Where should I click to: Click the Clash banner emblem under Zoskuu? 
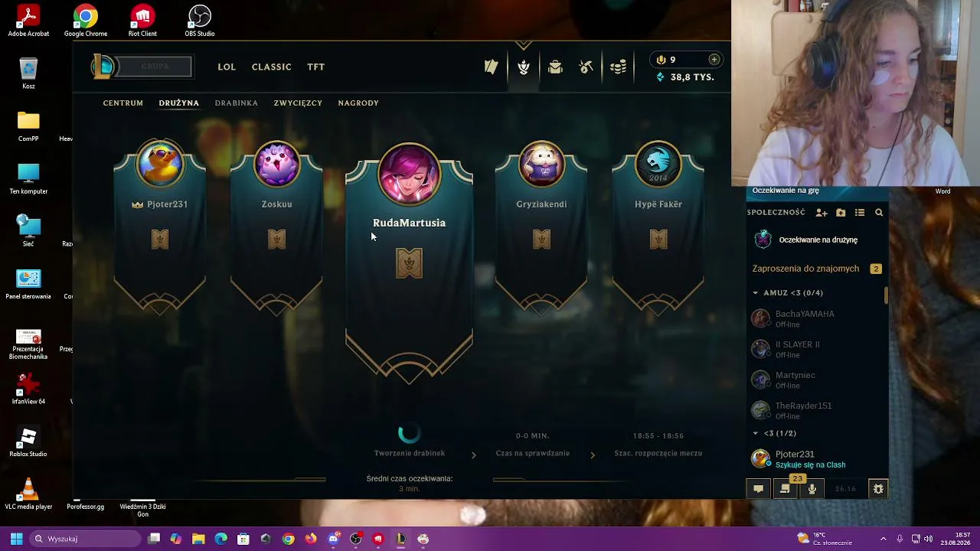pos(276,240)
